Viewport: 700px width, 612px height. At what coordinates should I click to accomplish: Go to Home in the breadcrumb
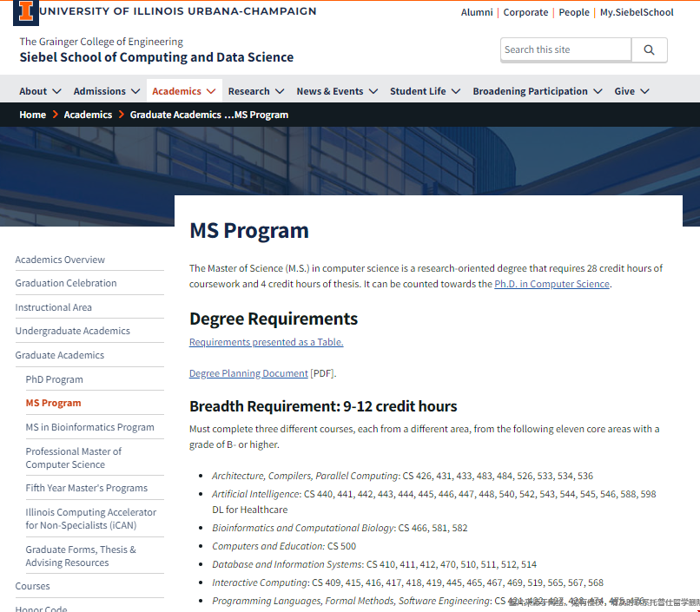(x=32, y=115)
